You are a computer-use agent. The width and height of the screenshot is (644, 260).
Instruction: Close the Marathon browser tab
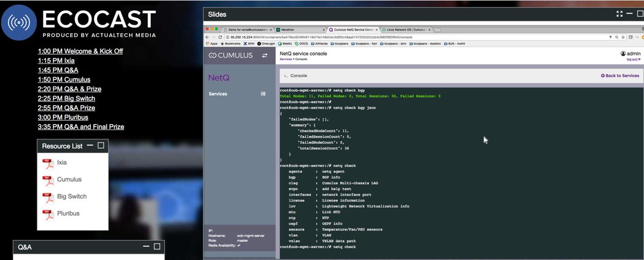point(323,30)
